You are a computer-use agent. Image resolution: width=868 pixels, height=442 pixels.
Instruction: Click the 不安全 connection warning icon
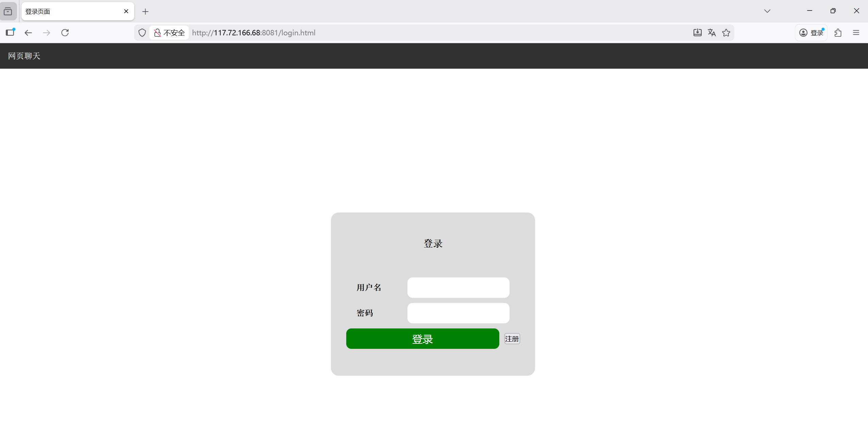[x=157, y=33]
